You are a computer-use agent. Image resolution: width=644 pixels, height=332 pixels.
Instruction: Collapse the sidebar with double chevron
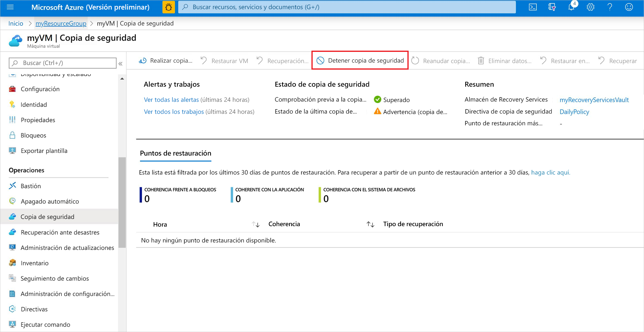(x=120, y=64)
